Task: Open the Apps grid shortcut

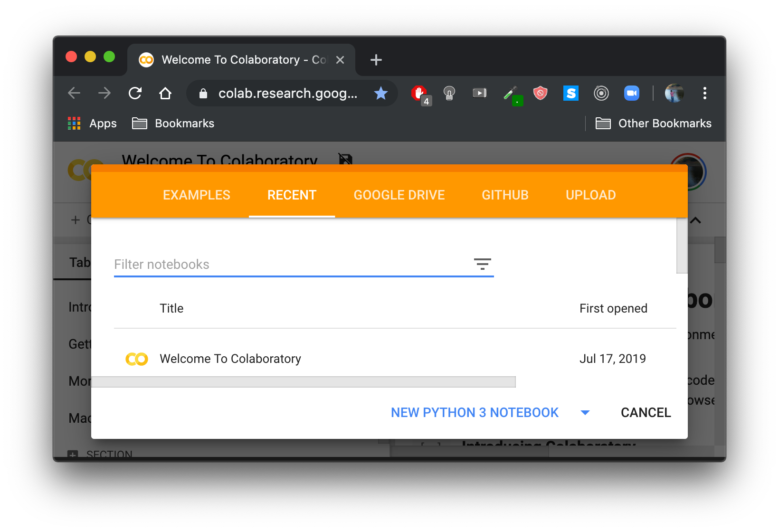Action: point(92,123)
